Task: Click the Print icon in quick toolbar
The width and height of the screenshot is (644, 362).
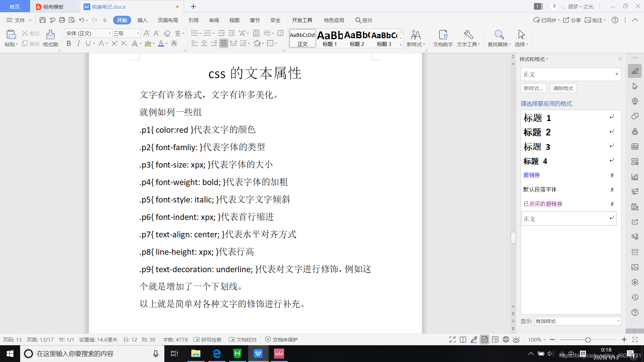Action: [x=62, y=20]
